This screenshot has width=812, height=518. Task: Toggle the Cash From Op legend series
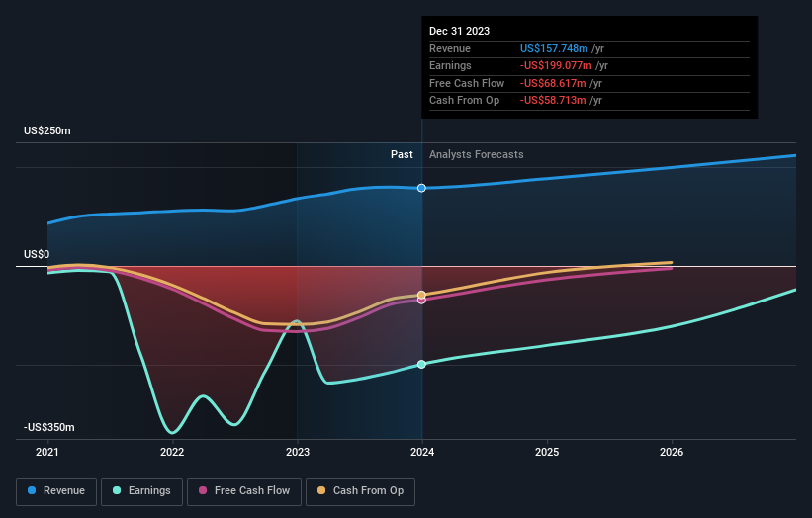pyautogui.click(x=360, y=491)
